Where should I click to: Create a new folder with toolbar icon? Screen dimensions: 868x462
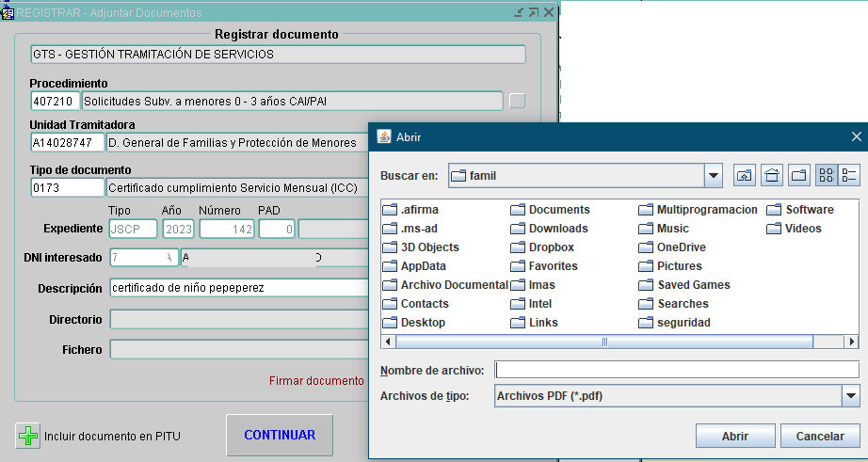pos(798,175)
